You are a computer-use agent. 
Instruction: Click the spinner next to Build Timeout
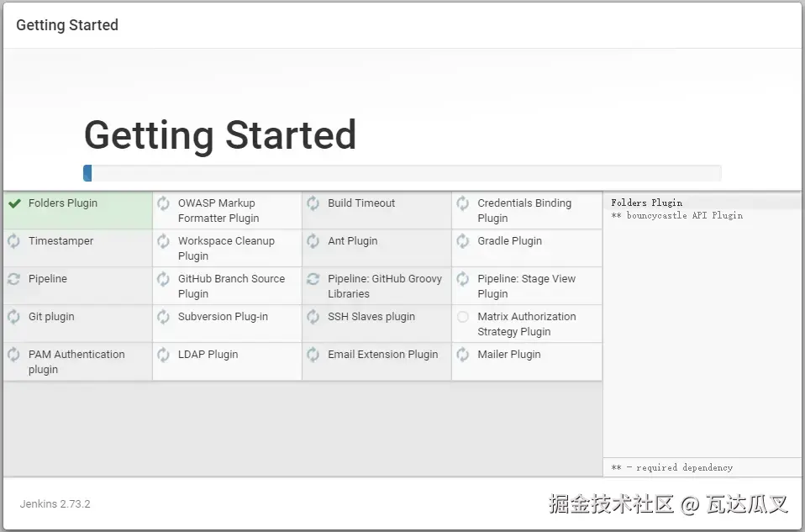pyautogui.click(x=313, y=203)
